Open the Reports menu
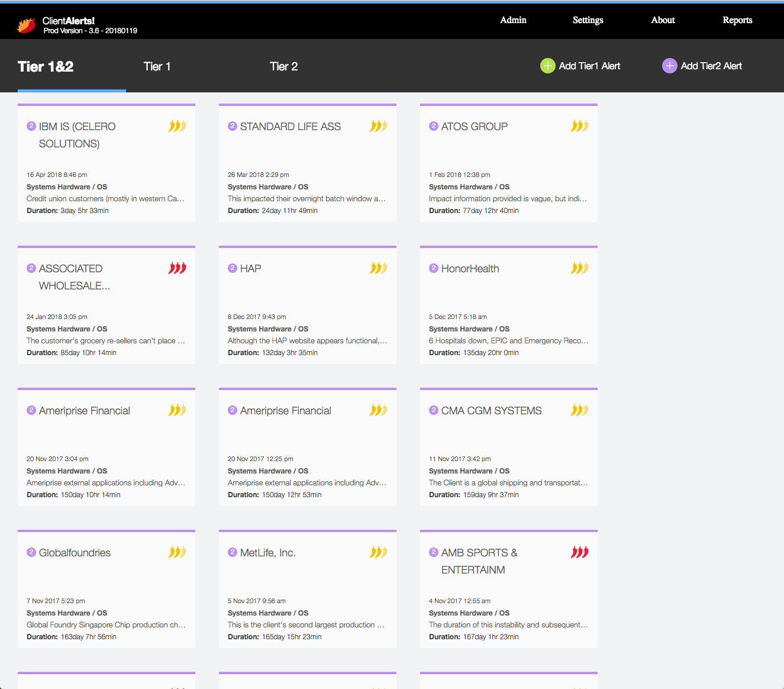The image size is (784, 689). (x=737, y=20)
